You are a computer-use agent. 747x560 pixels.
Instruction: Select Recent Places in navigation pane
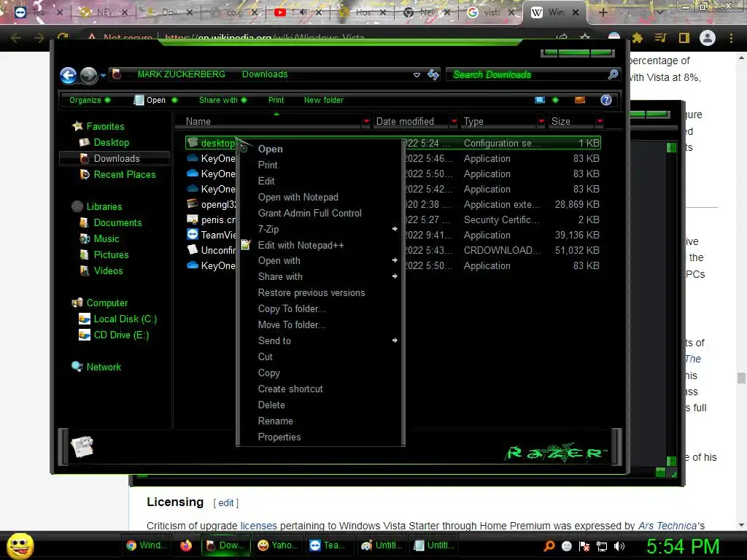click(x=124, y=174)
